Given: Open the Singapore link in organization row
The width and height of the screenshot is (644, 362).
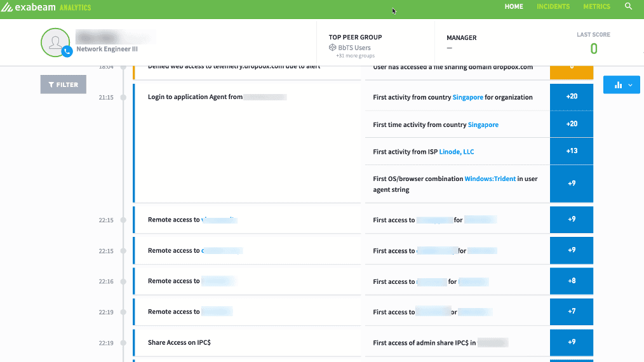Looking at the screenshot, I should point(467,97).
